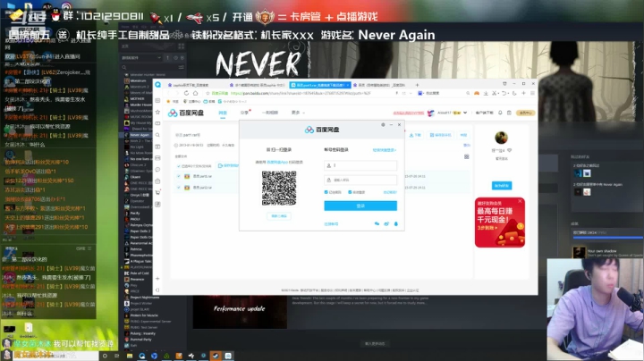The image size is (644, 361).
Task: Open the 一刻相册 navigation item
Action: tap(270, 113)
